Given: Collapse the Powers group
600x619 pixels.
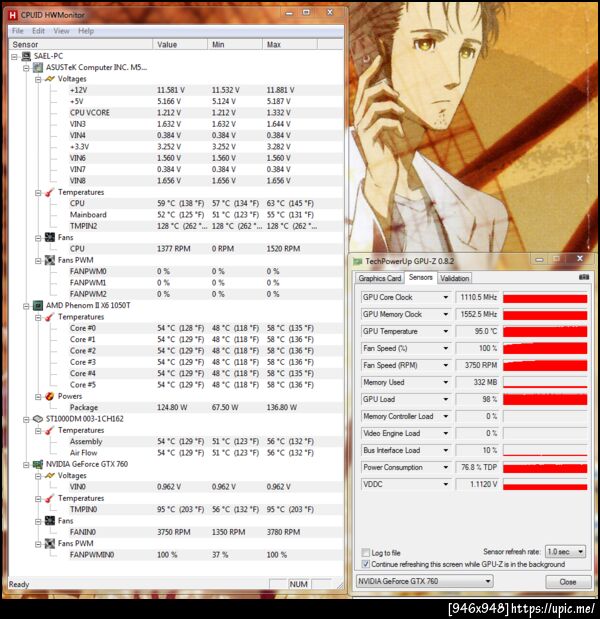Looking at the screenshot, I should tap(38, 397).
